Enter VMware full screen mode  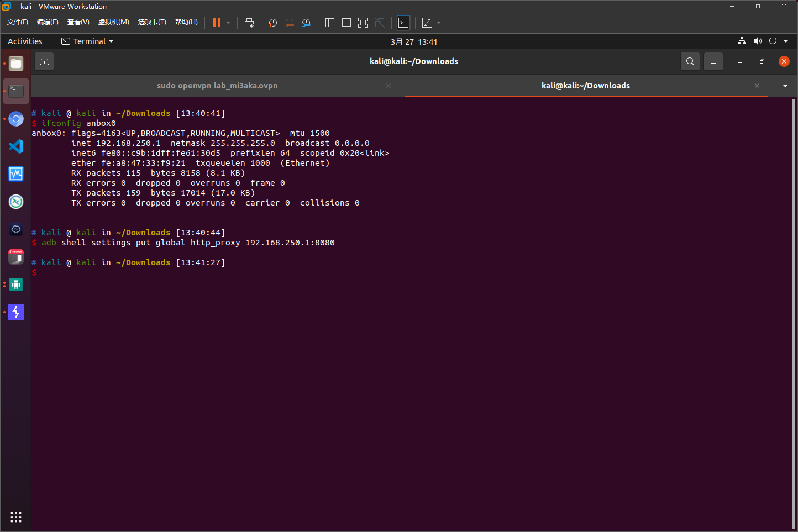[363, 23]
